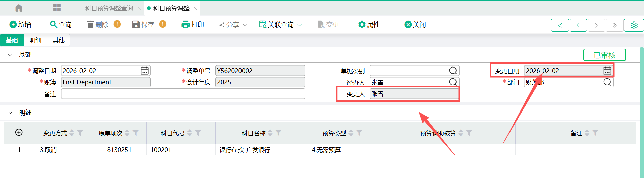Collapse the 明细 section
644x178 pixels.
10,113
